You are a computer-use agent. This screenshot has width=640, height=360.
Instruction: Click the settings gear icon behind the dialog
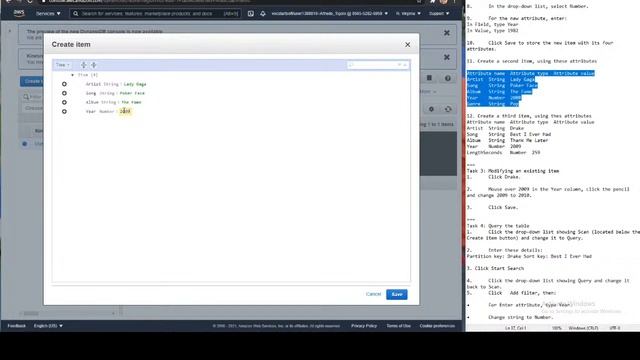(431, 109)
